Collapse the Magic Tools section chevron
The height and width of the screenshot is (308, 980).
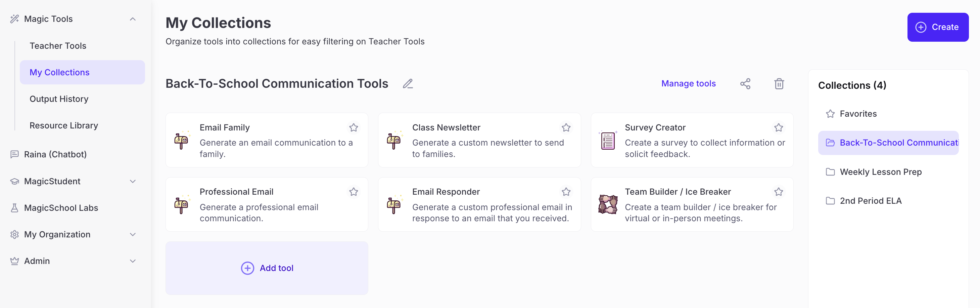[x=133, y=19]
